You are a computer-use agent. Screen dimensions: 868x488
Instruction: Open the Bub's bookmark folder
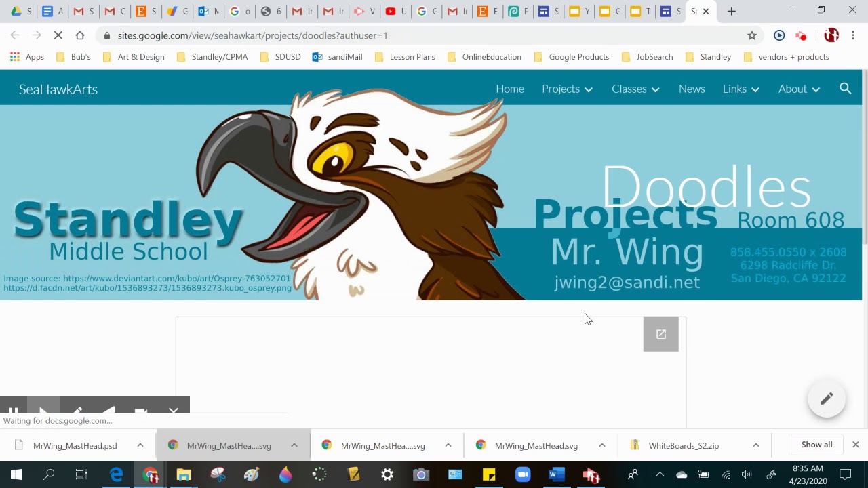pos(73,57)
